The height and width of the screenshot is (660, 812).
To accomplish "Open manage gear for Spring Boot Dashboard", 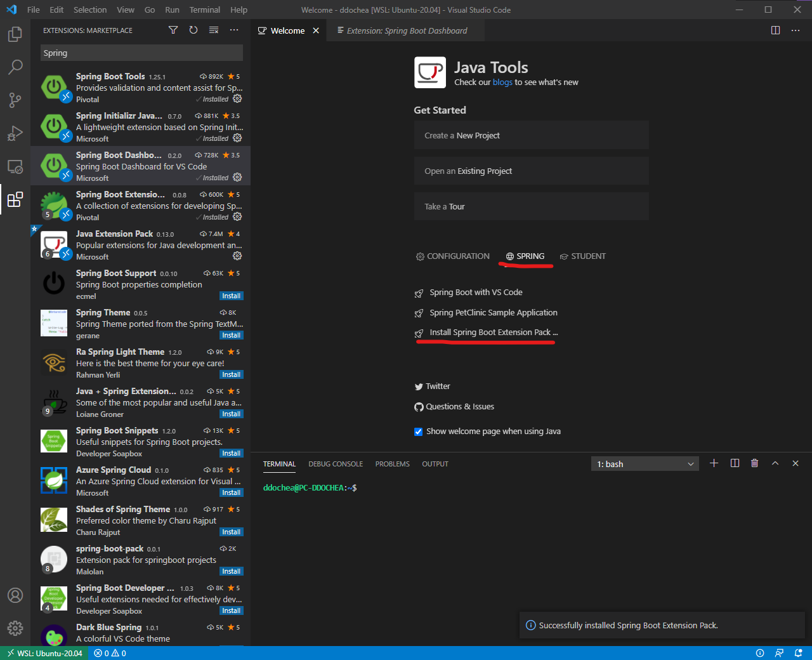I will pyautogui.click(x=237, y=178).
